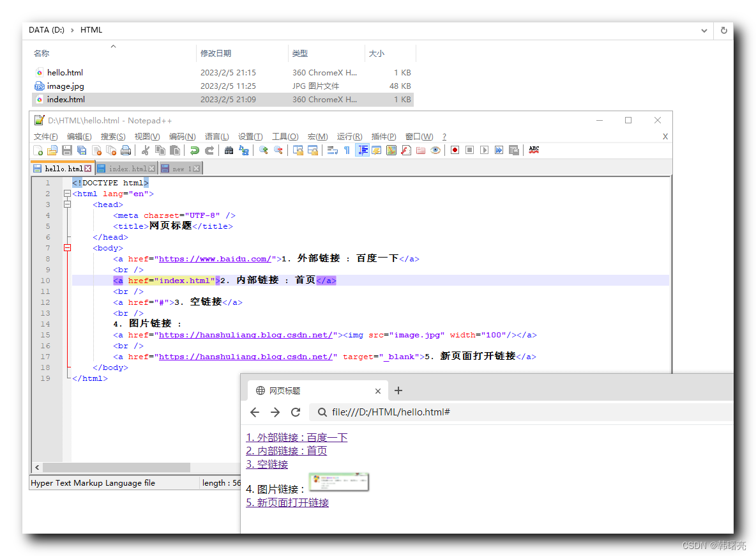Click the browser Reload button
Viewport: 756px width, 556px height.
[296, 412]
